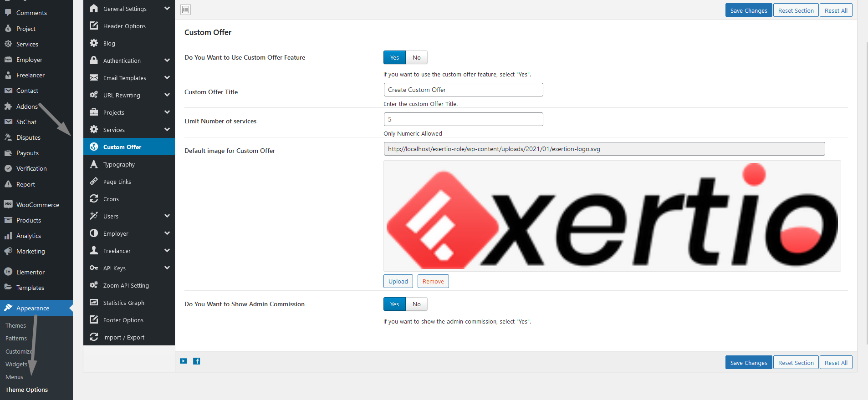Screen dimensions: 868x400
Task: Click the Blog gear icon
Action: point(94,43)
